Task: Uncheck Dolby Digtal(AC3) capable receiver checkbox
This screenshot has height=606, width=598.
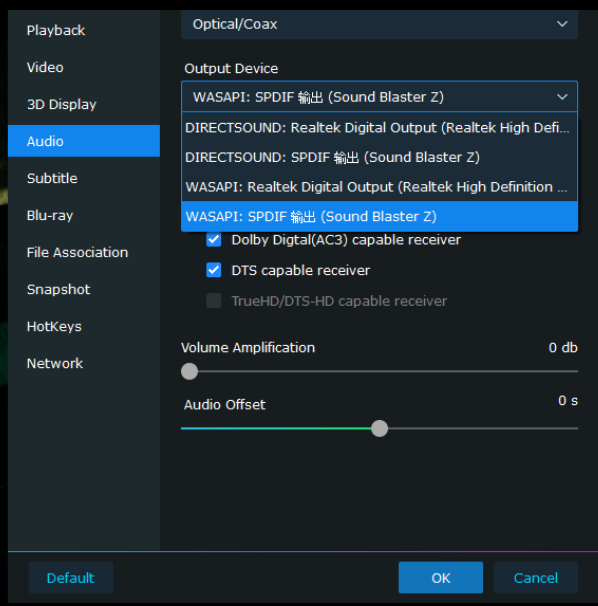Action: click(214, 240)
